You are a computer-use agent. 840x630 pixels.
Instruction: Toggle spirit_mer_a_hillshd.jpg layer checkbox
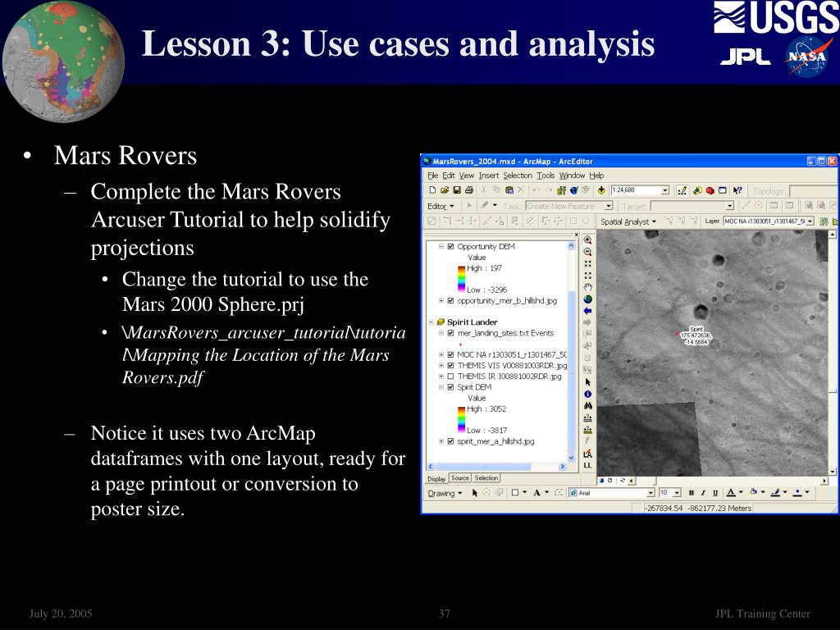(x=450, y=441)
